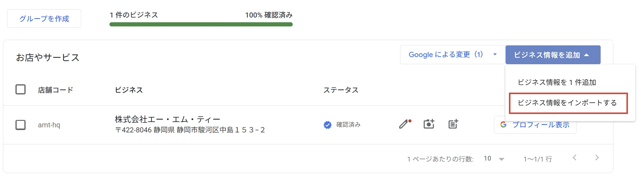The height and width of the screenshot is (179, 644).
Task: Click the blue verified badge icon
Action: (328, 125)
